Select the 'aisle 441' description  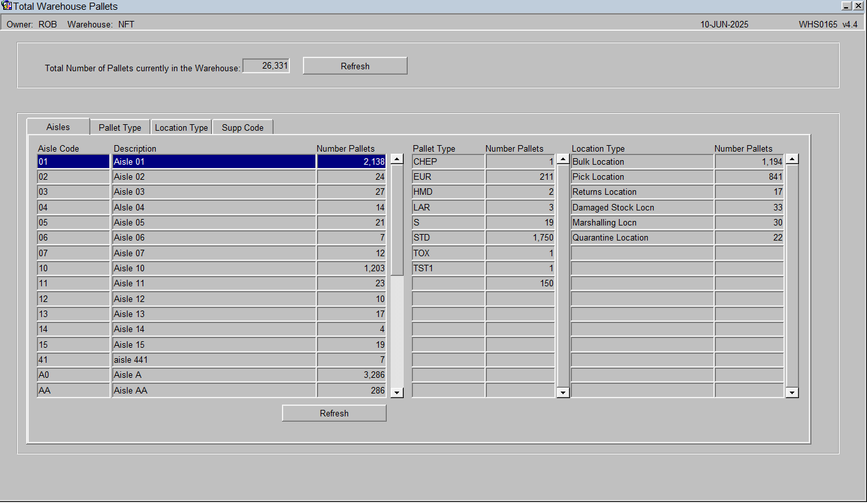pos(214,360)
